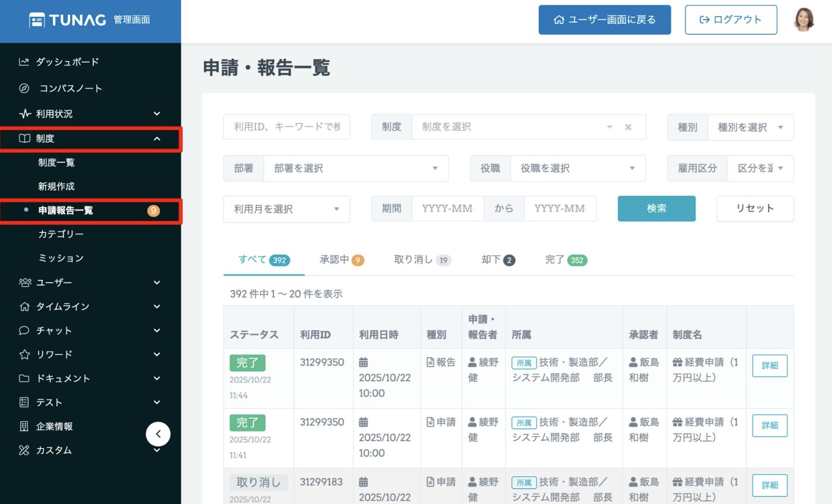Click the 検索 button
The image size is (832, 504).
pyautogui.click(x=656, y=208)
